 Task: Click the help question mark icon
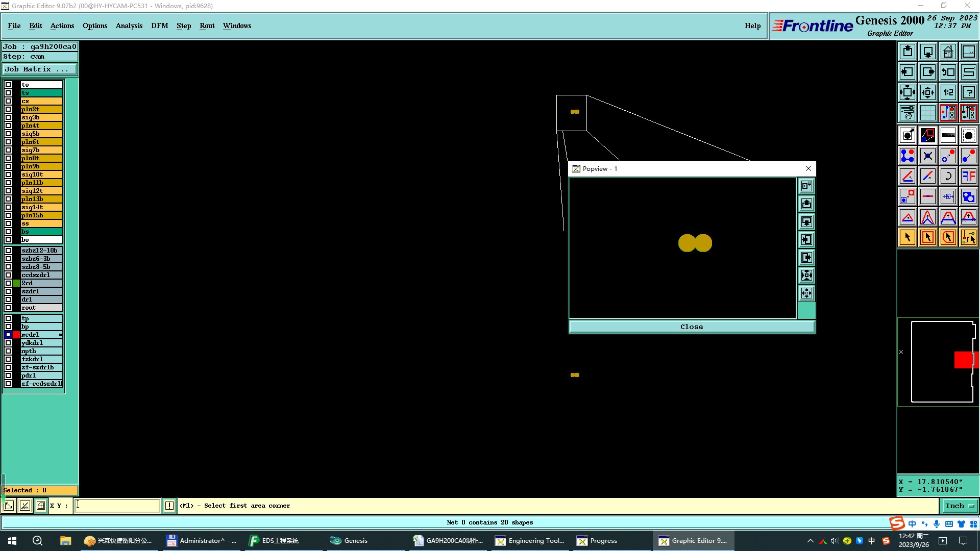click(x=968, y=92)
